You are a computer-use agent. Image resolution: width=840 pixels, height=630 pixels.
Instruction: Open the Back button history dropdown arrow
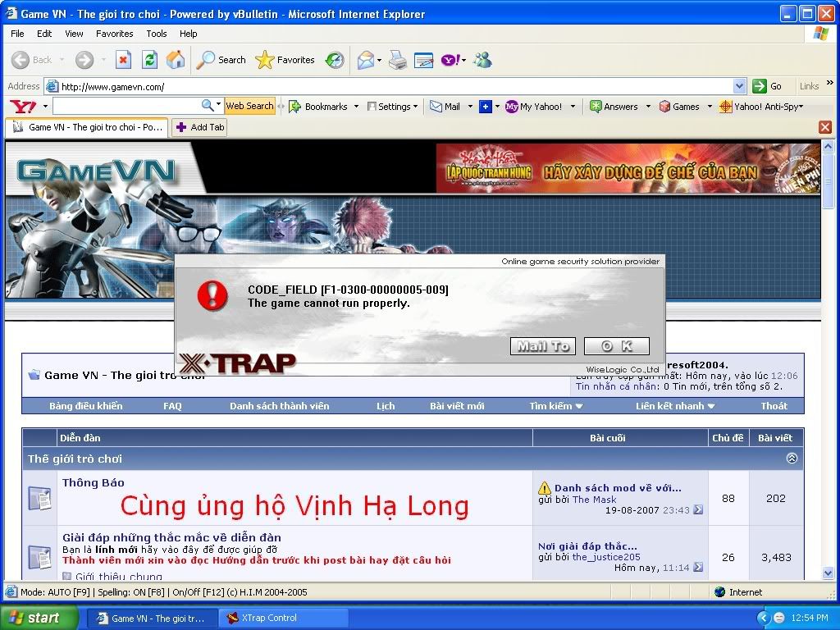coord(62,60)
